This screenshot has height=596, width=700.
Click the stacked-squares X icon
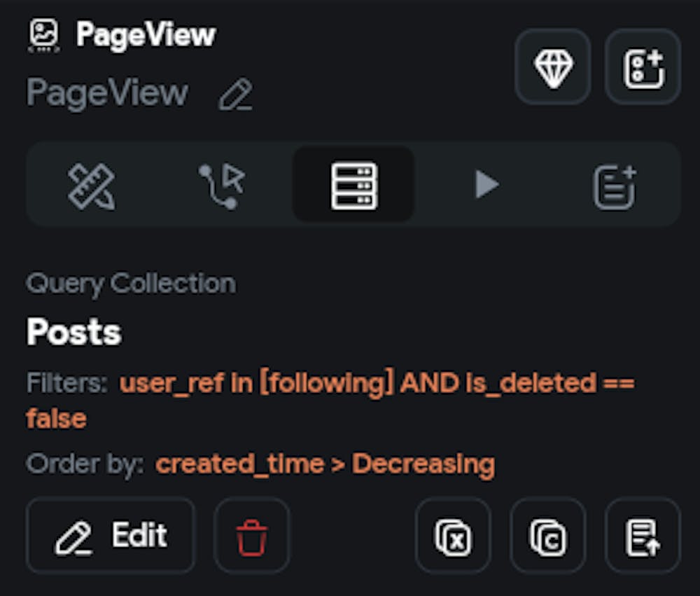[453, 536]
